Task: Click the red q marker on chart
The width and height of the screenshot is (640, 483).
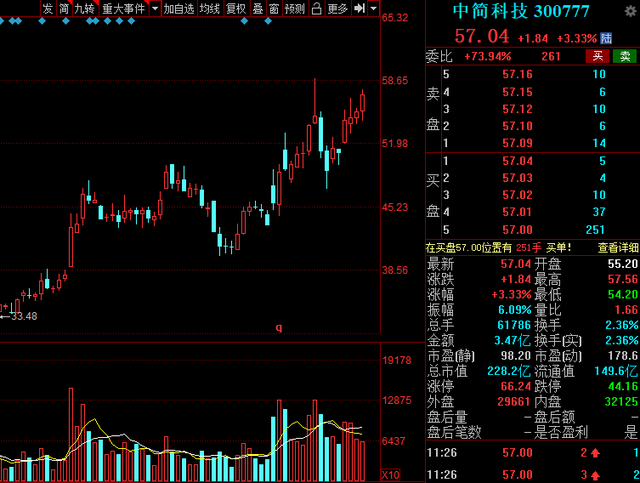Action: tap(279, 327)
